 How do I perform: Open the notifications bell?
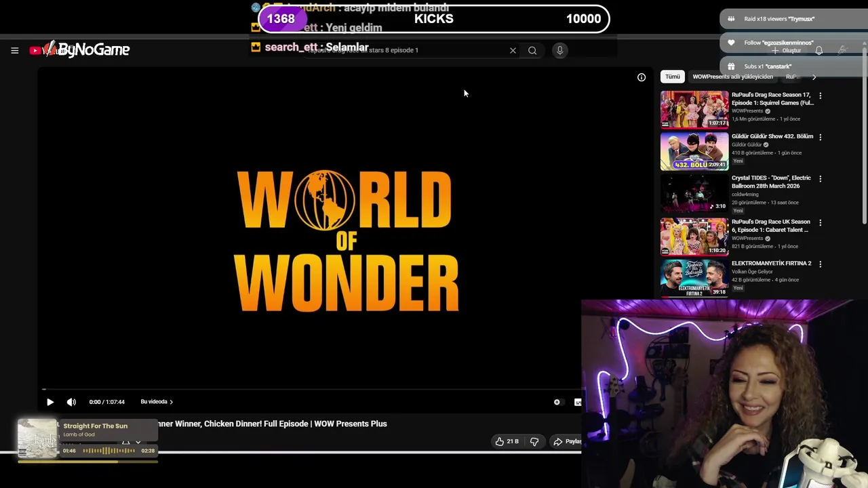click(x=819, y=50)
